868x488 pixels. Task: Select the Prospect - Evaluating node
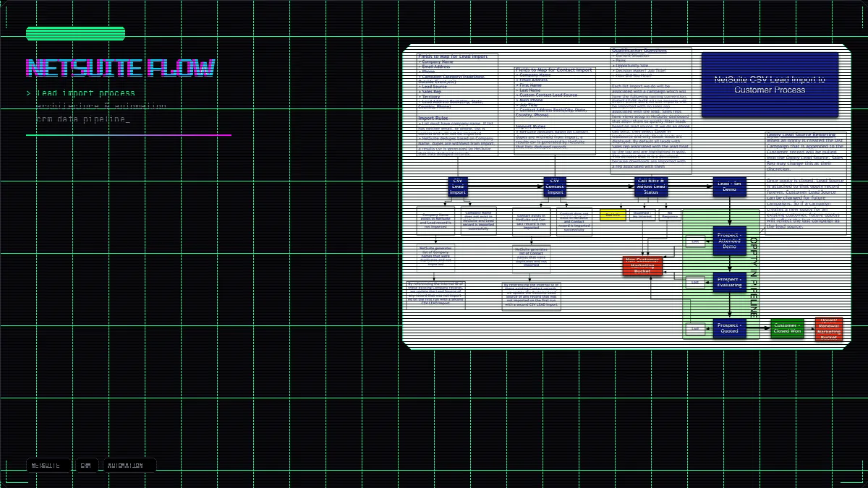729,282
